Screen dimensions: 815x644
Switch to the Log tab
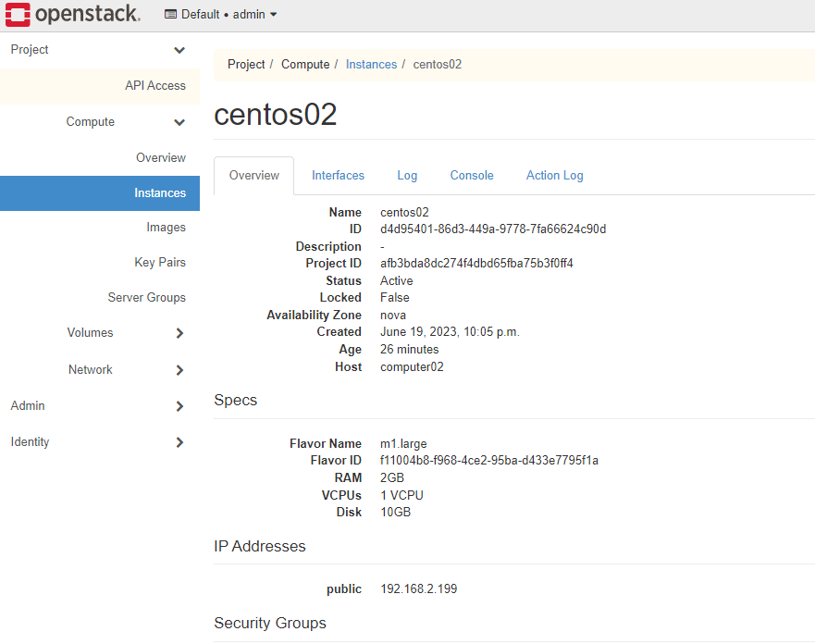pos(407,176)
